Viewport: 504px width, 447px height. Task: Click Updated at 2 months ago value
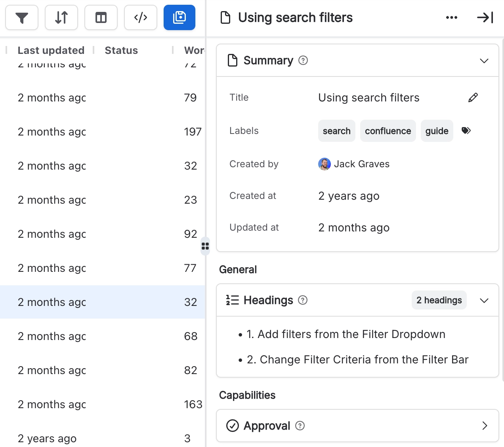click(x=354, y=227)
